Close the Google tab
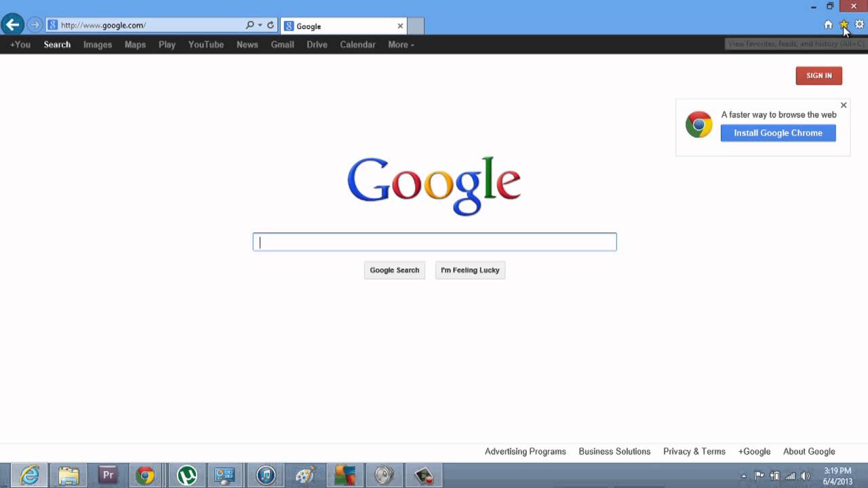868x488 pixels. 400,26
